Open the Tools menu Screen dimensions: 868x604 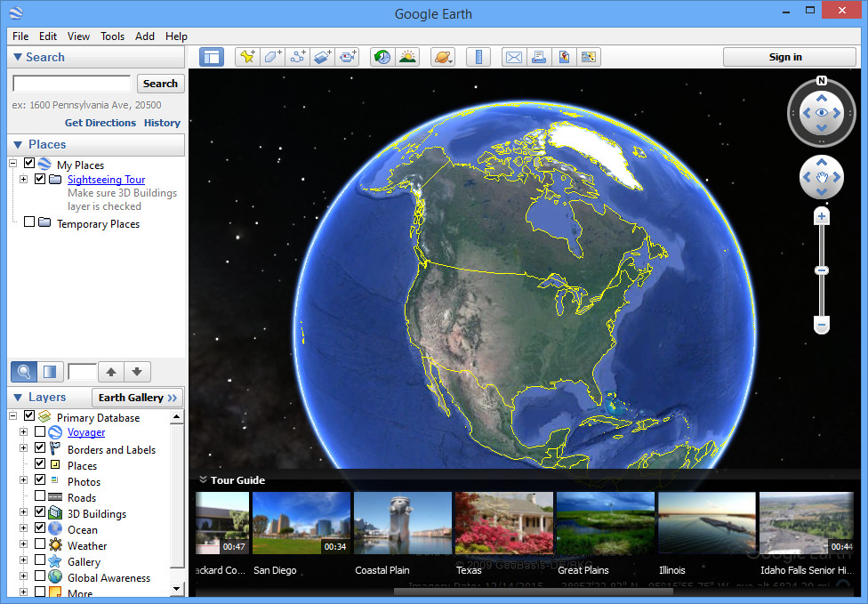112,36
